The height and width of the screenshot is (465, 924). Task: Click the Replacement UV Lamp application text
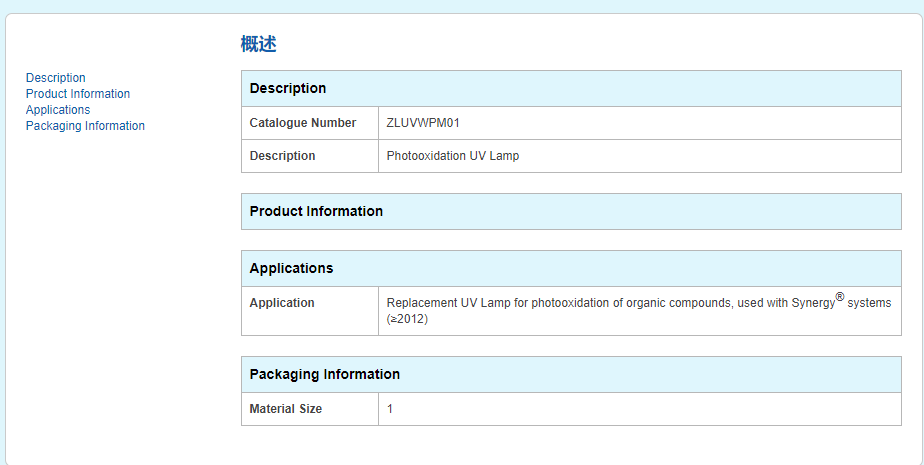[x=560, y=303]
